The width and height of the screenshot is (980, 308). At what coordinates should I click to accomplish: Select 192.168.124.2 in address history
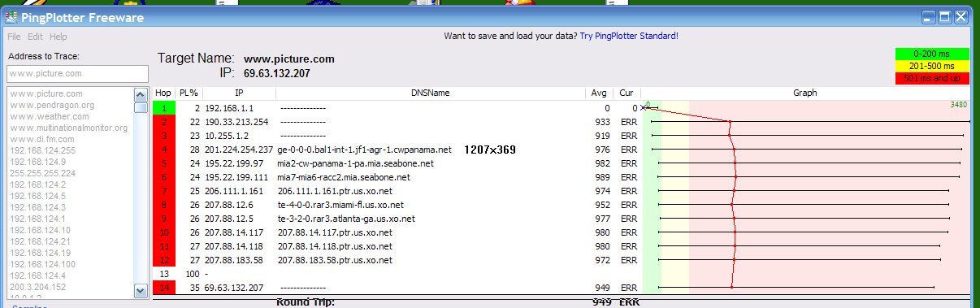click(37, 184)
